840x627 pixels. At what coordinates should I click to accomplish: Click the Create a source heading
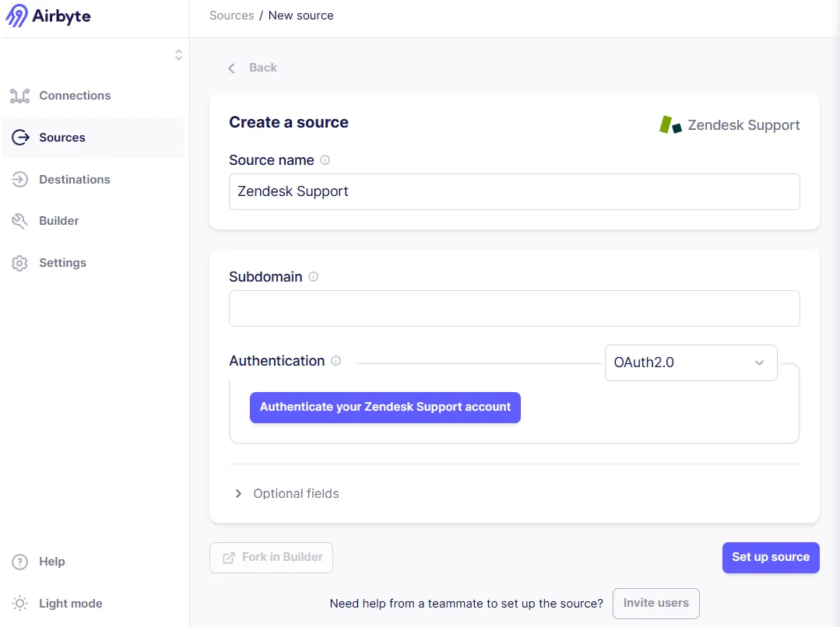click(x=289, y=122)
